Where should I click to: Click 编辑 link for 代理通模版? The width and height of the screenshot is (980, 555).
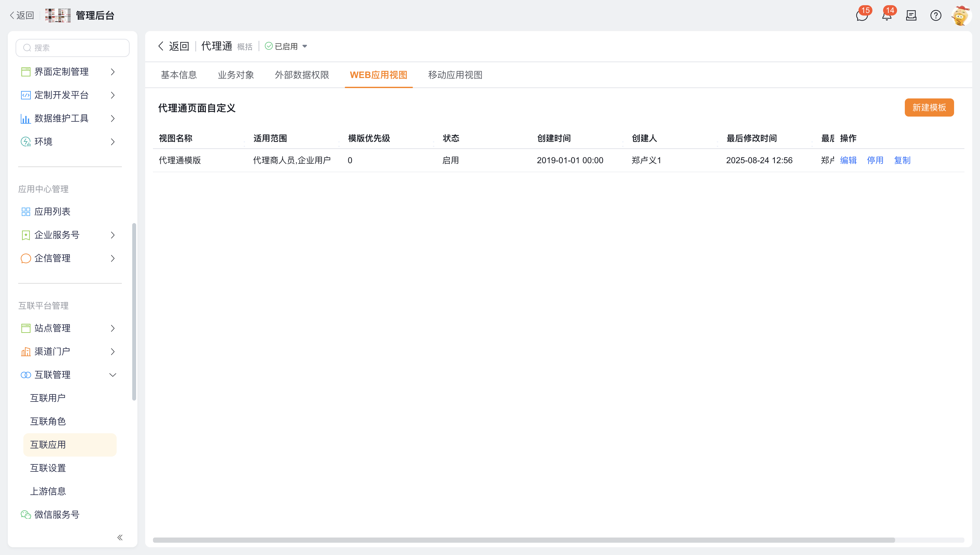(x=848, y=161)
